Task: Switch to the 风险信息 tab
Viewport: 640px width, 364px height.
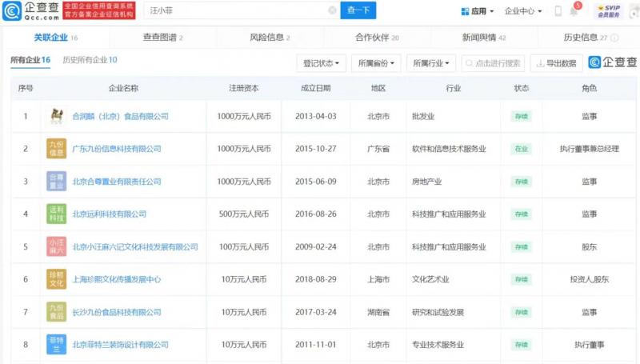Action: pos(270,38)
